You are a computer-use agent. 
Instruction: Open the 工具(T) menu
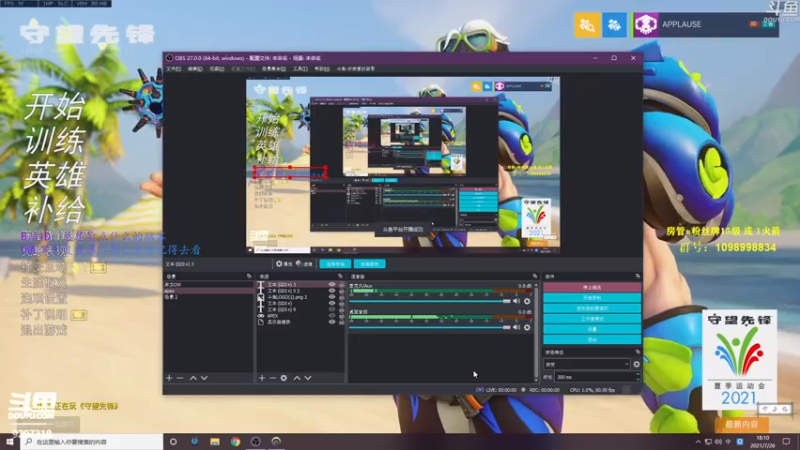click(x=300, y=69)
